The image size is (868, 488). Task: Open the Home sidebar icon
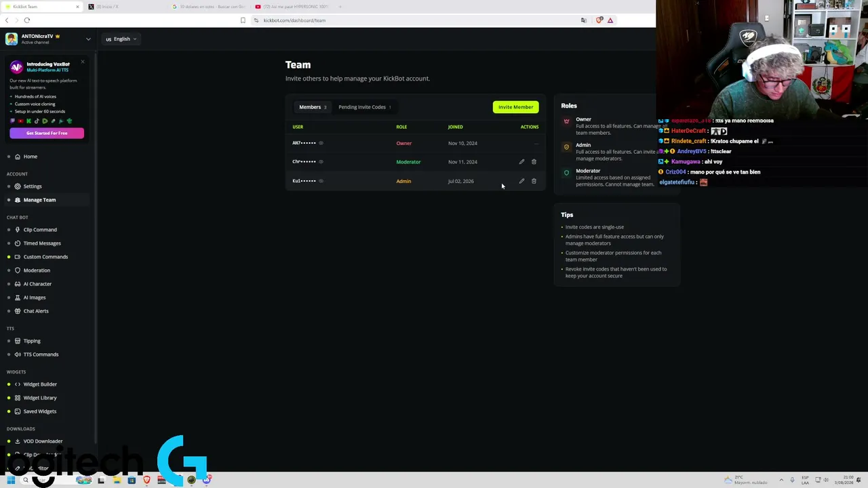(x=18, y=157)
